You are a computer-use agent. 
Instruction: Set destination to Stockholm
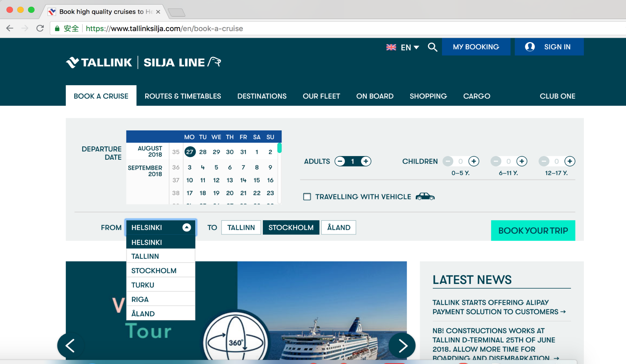click(x=291, y=227)
